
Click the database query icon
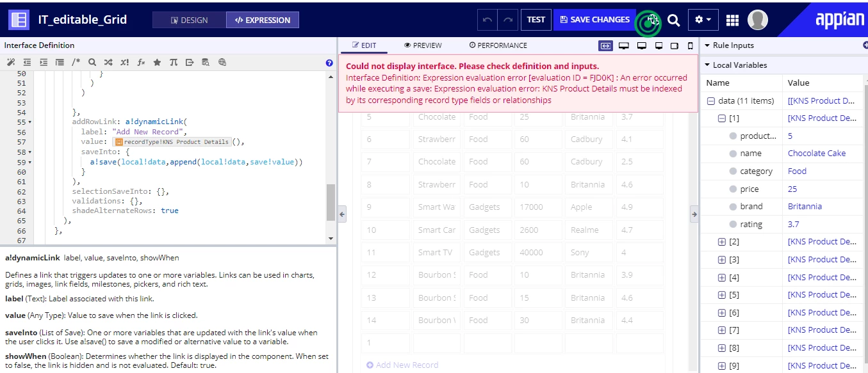[x=206, y=63]
